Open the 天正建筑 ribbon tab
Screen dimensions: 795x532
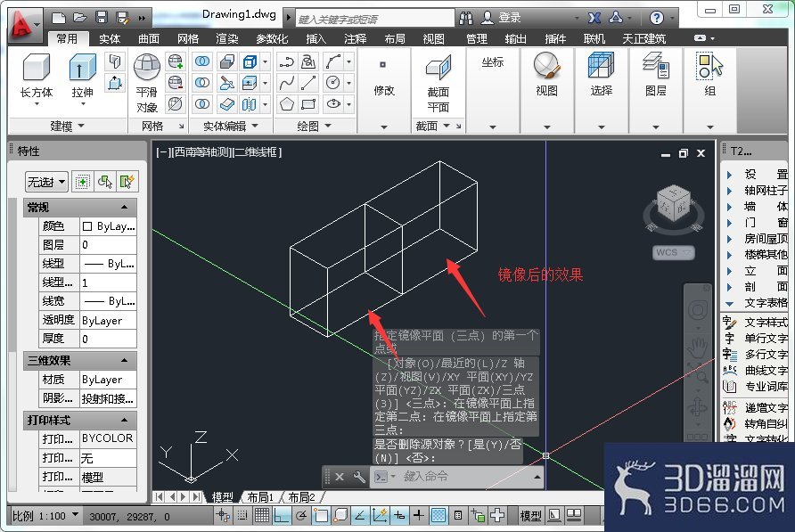[643, 38]
